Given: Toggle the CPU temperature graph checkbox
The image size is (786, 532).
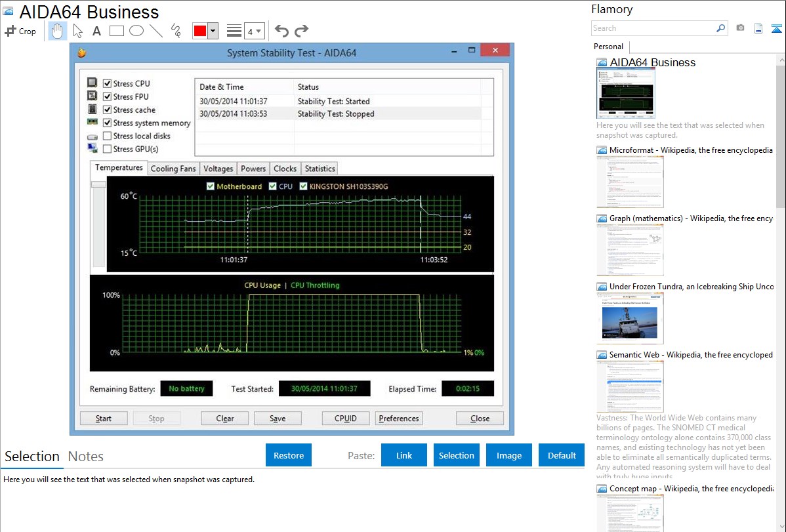Looking at the screenshot, I should 273,186.
